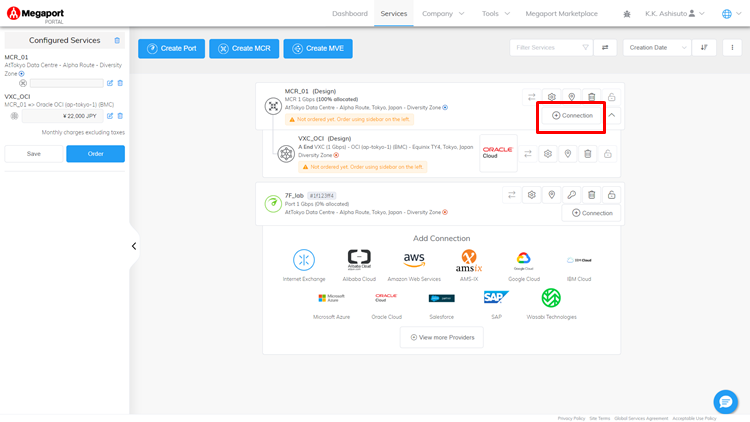Edit the VXC_OCI configured service in sidebar
750x422 pixels.
[110, 116]
